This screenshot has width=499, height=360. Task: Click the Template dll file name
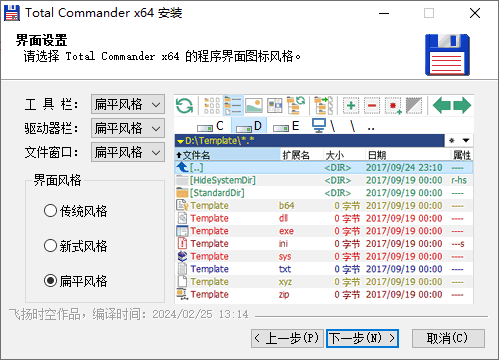(x=209, y=218)
